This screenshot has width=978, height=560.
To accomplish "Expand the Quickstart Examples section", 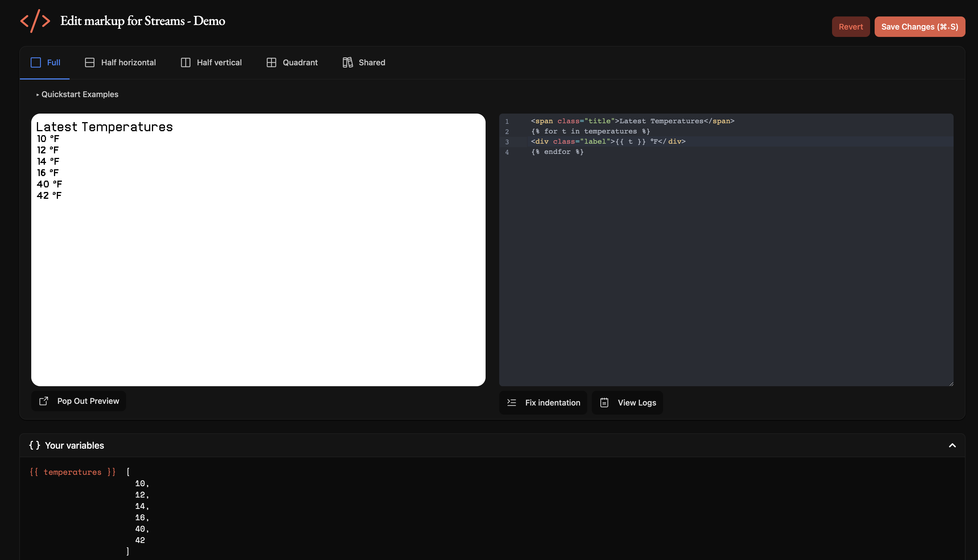I will (x=77, y=94).
